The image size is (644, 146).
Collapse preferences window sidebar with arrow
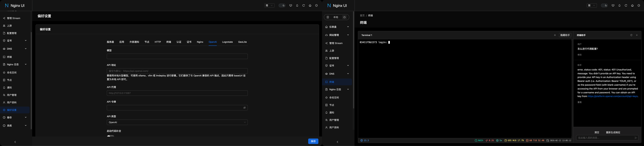point(15,142)
